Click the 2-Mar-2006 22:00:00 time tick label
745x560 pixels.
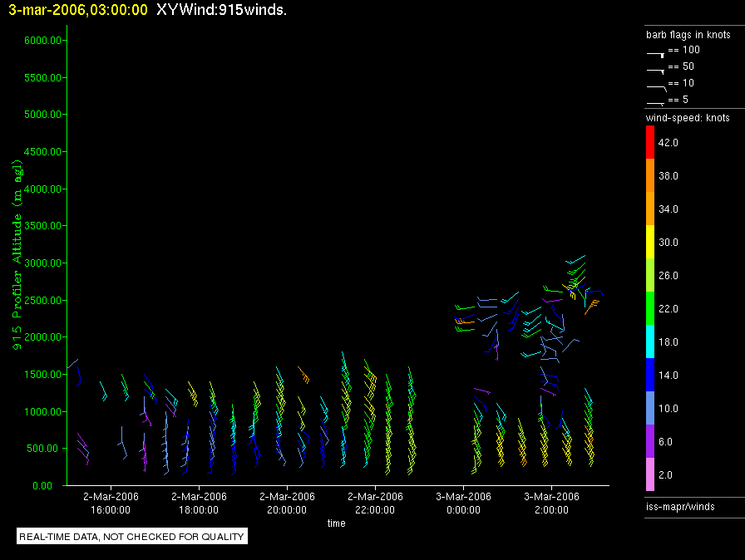pos(374,504)
